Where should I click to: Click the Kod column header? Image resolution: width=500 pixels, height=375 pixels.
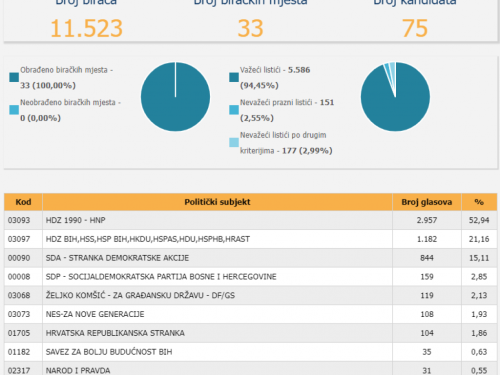[23, 202]
